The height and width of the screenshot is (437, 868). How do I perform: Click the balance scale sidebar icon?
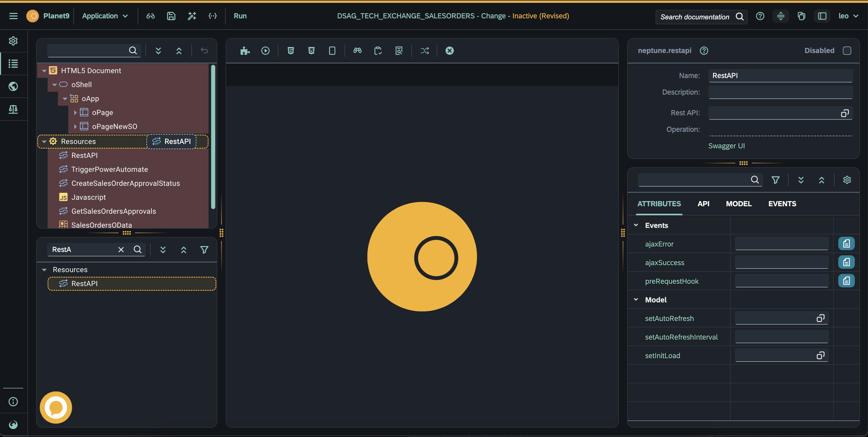pyautogui.click(x=13, y=109)
